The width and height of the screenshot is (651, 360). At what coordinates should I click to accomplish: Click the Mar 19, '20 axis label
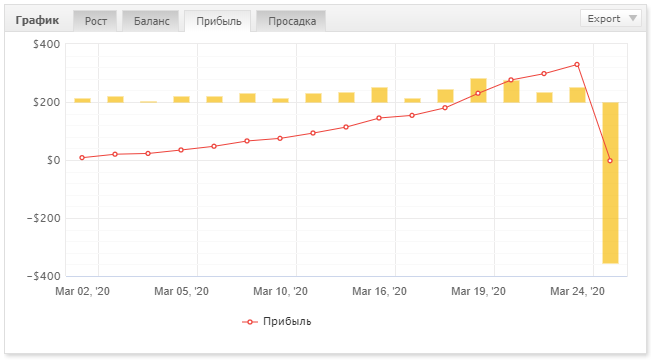coord(478,291)
